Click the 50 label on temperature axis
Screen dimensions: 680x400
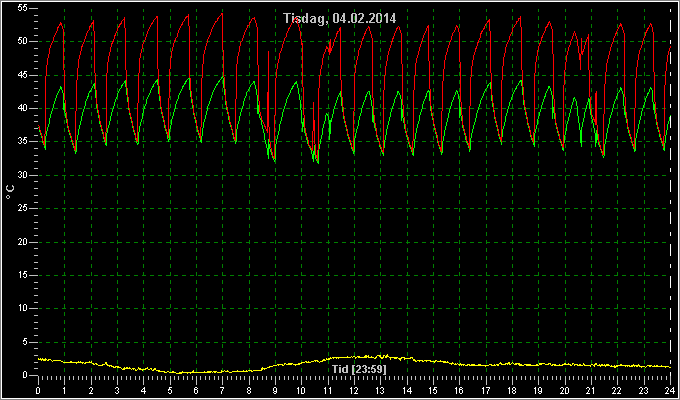[x=23, y=42]
